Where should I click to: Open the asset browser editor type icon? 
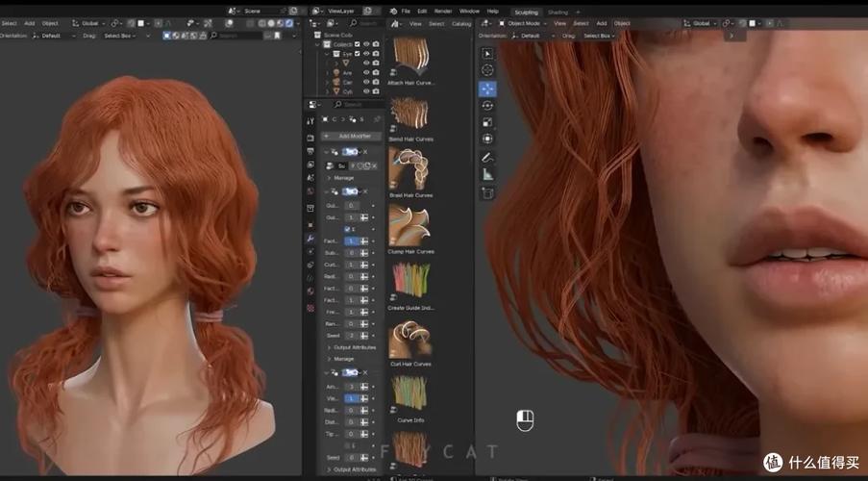tap(395, 24)
